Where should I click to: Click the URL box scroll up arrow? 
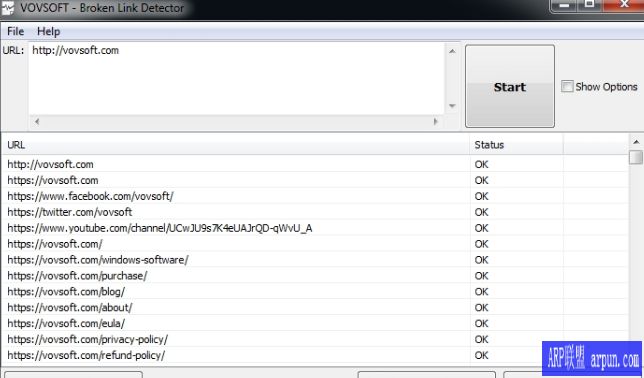click(452, 51)
